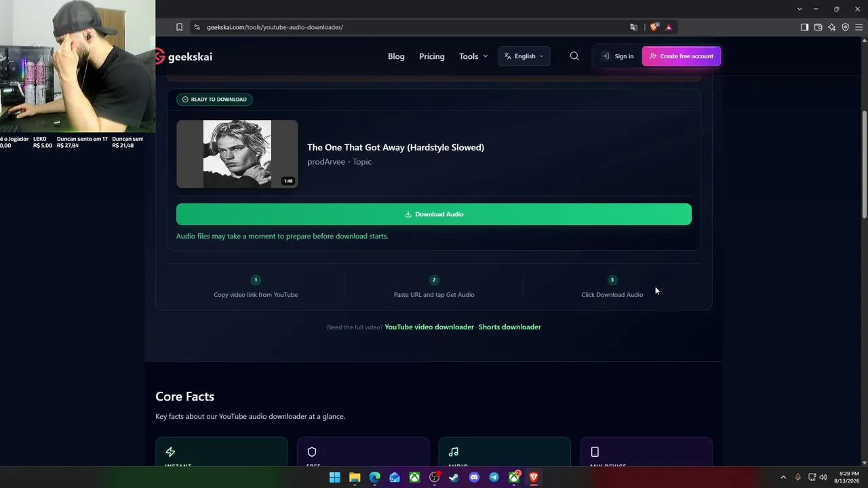Open the English language selector
The image size is (868, 488).
click(524, 56)
